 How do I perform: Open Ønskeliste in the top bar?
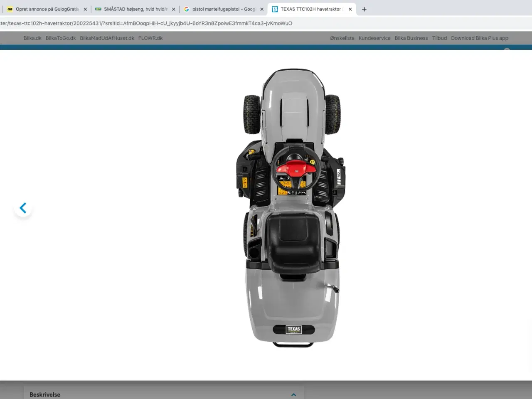[342, 38]
